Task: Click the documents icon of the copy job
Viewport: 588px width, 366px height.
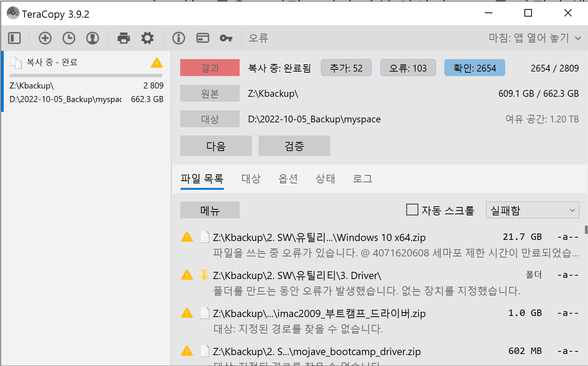Action: tap(16, 63)
